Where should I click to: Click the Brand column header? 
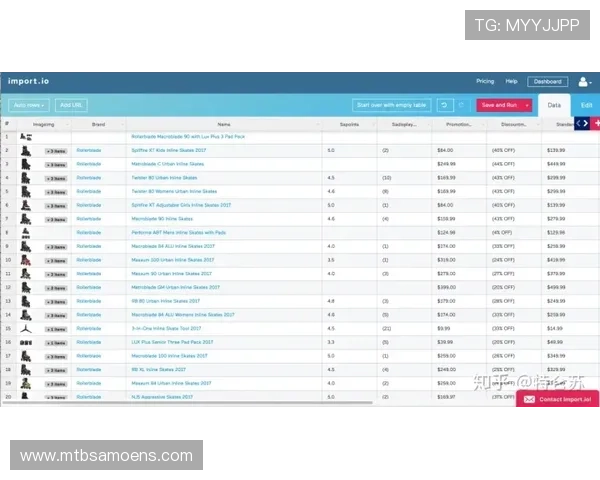[x=98, y=124]
